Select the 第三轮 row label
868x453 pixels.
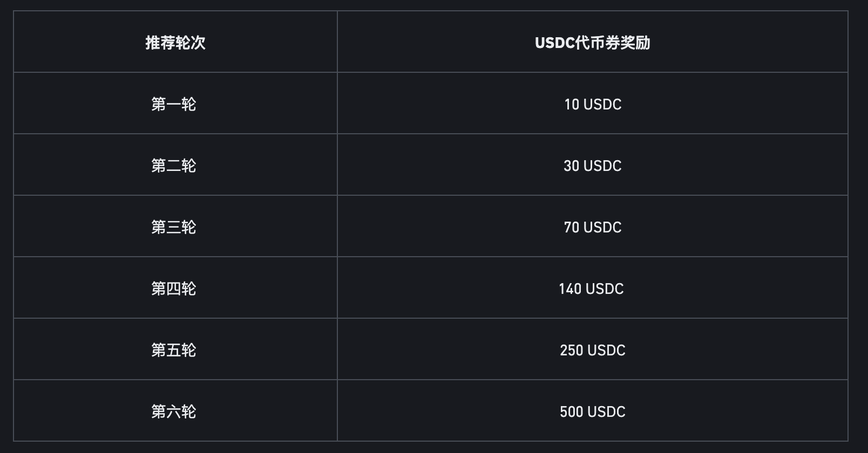174,227
